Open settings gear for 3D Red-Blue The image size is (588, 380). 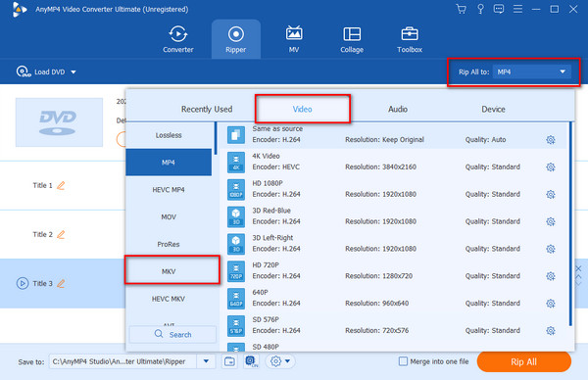coord(550,222)
